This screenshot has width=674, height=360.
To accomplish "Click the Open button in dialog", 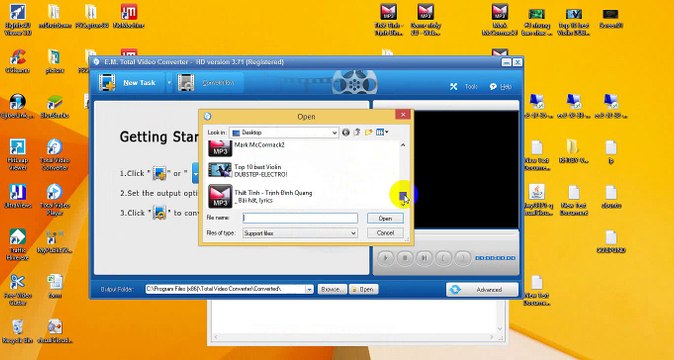I will click(x=385, y=218).
